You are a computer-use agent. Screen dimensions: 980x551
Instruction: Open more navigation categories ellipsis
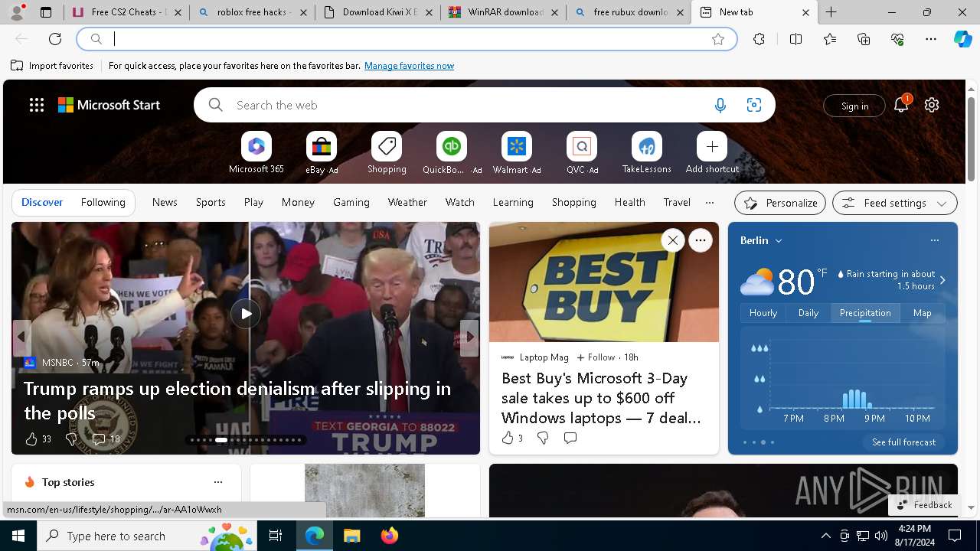tap(710, 203)
